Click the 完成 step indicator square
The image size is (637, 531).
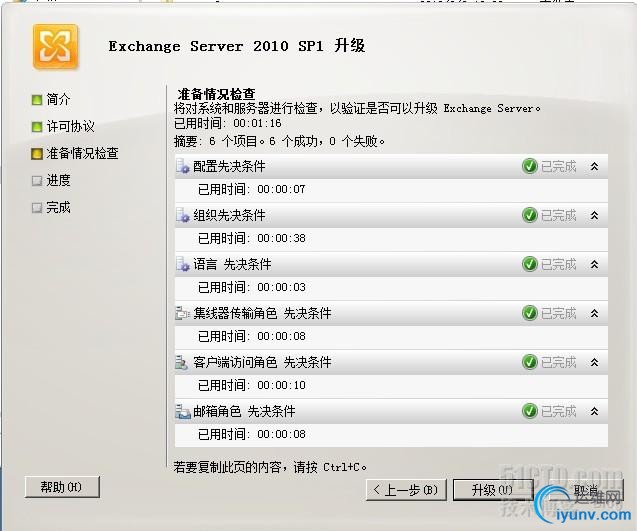37,208
